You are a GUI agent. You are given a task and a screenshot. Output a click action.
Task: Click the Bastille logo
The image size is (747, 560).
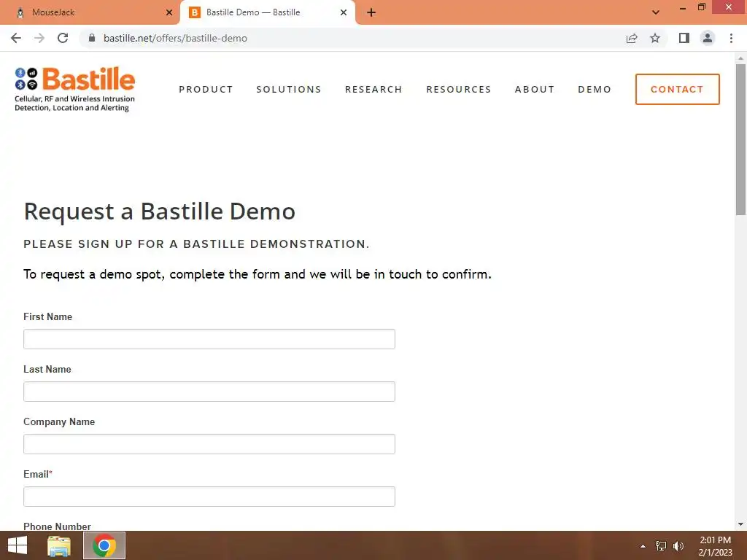tap(75, 90)
